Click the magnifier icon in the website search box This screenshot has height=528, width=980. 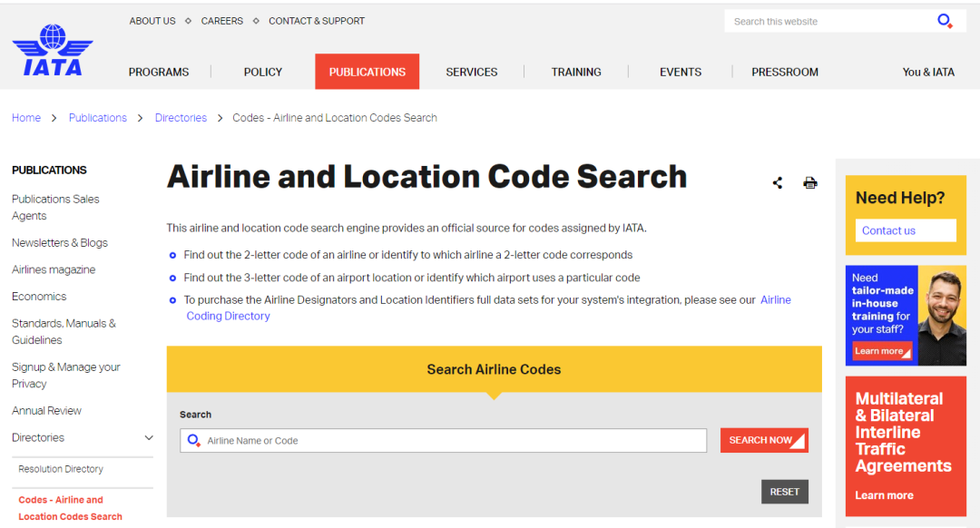point(945,21)
